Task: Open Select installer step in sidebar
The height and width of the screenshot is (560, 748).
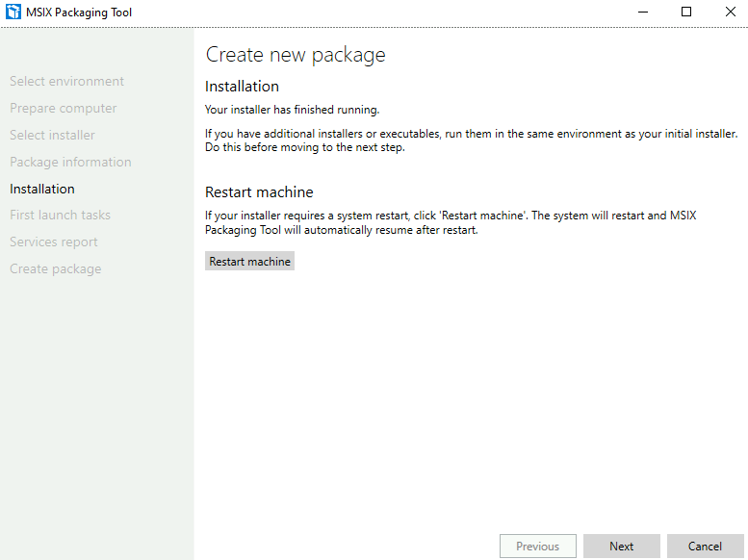Action: pos(52,135)
